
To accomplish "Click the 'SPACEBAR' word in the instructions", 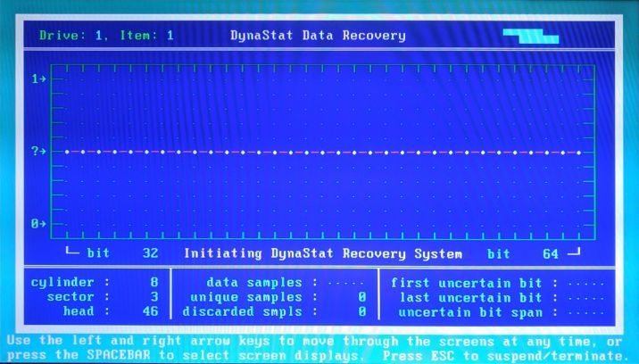I will [x=119, y=354].
